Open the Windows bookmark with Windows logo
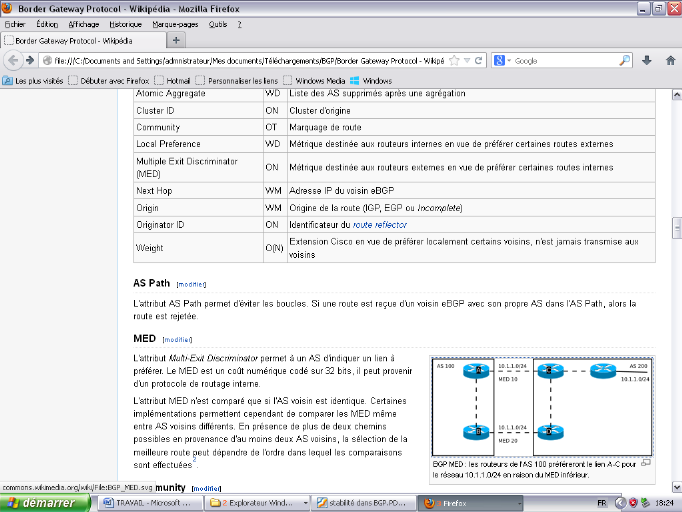682x512 pixels. click(371, 80)
